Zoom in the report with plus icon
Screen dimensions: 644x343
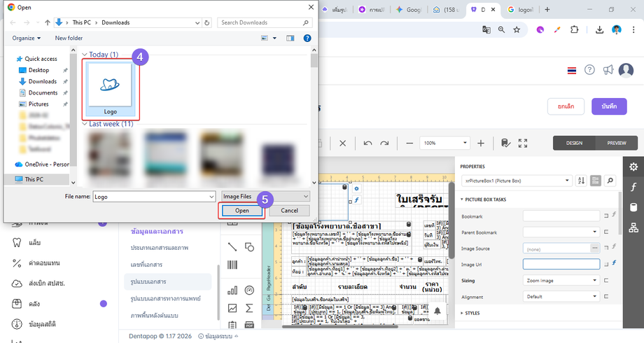[480, 143]
